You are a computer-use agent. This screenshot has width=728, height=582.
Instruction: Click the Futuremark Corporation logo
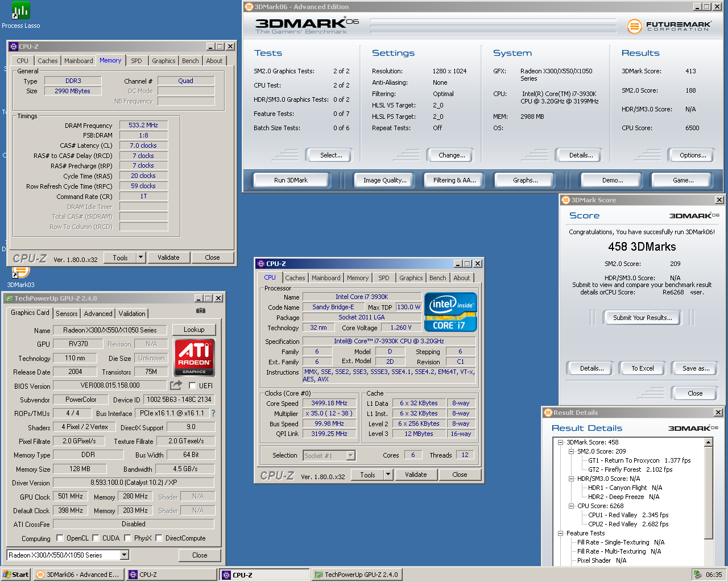669,26
